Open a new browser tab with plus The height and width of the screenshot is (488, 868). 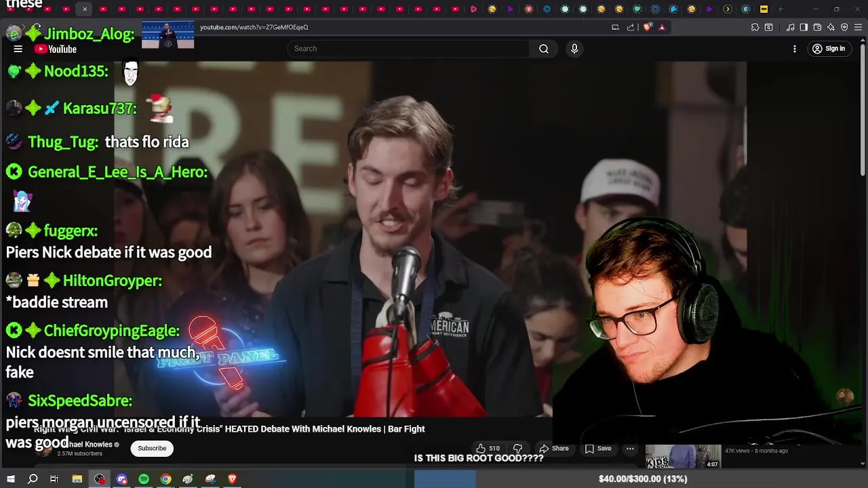pos(781,9)
